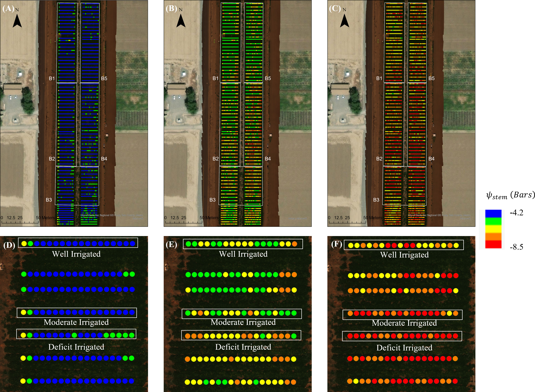Click the (C) panel label

(335, 9)
